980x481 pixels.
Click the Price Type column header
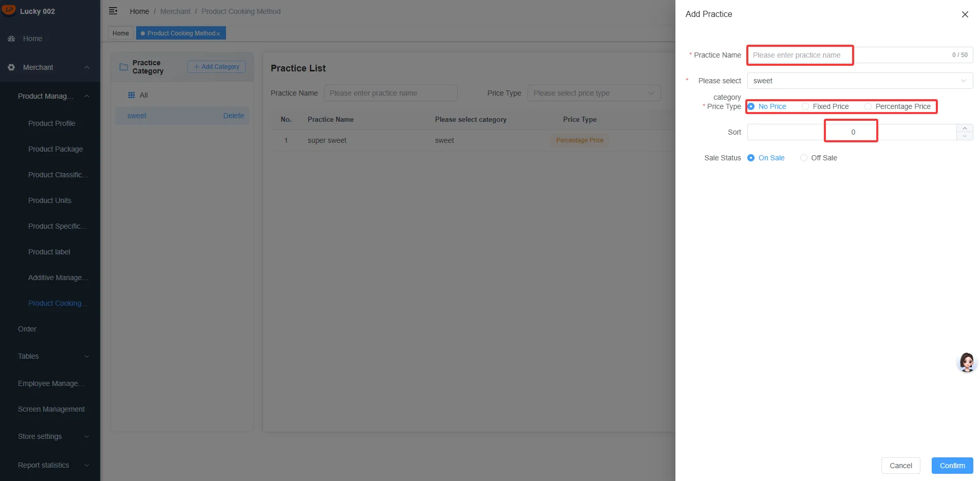tap(579, 119)
